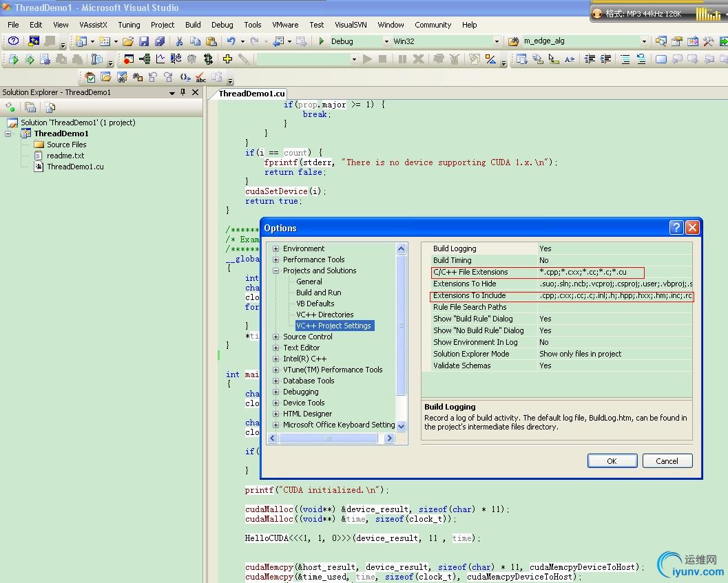This screenshot has width=728, height=583.
Task: Open the Undo history dropdown arrow
Action: (x=242, y=41)
